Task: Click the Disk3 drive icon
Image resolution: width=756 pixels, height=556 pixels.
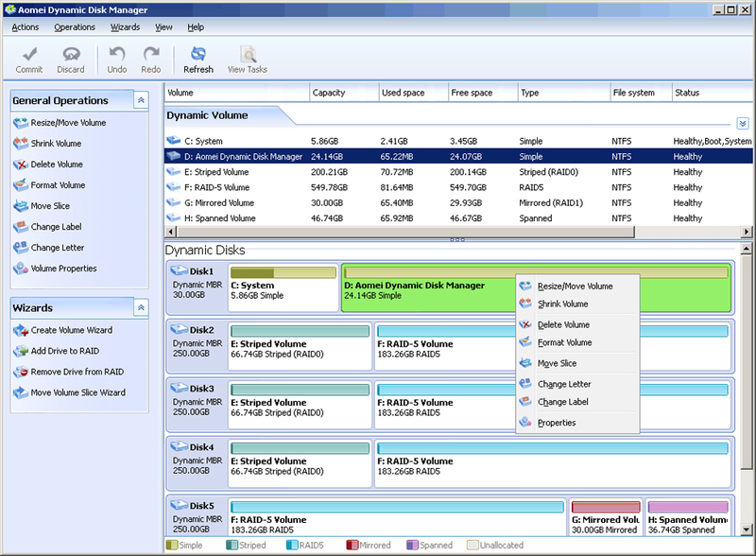Action: [x=179, y=388]
